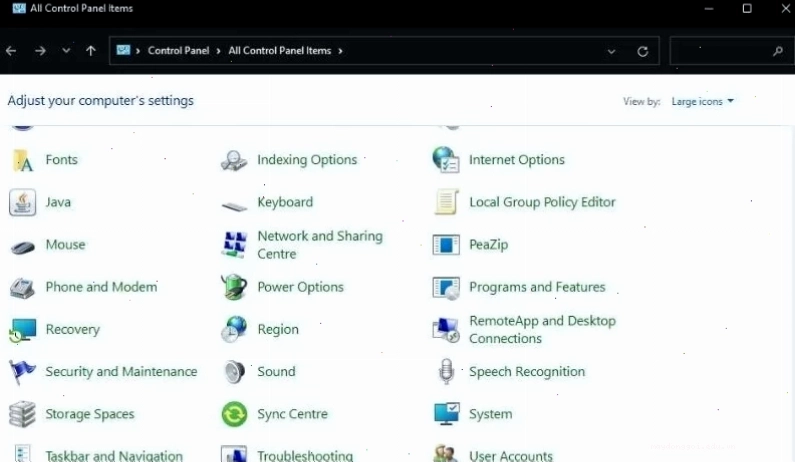
Task: Refresh the Control Panel view
Action: click(642, 51)
